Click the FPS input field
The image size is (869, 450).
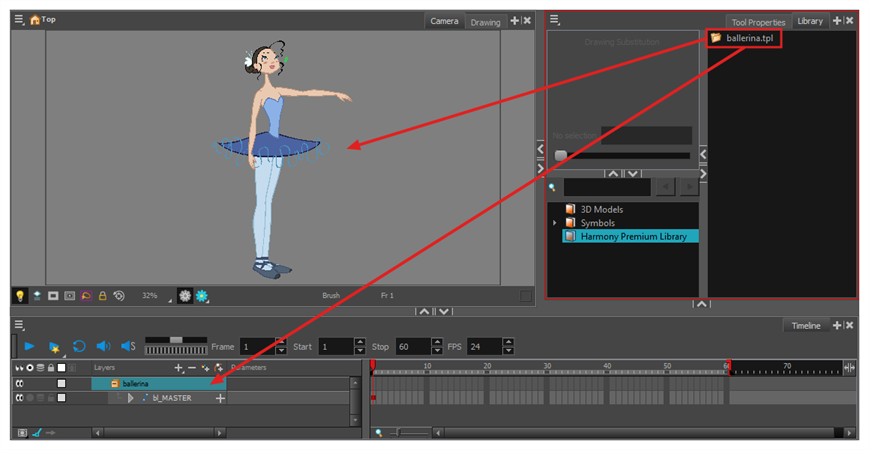[484, 346]
